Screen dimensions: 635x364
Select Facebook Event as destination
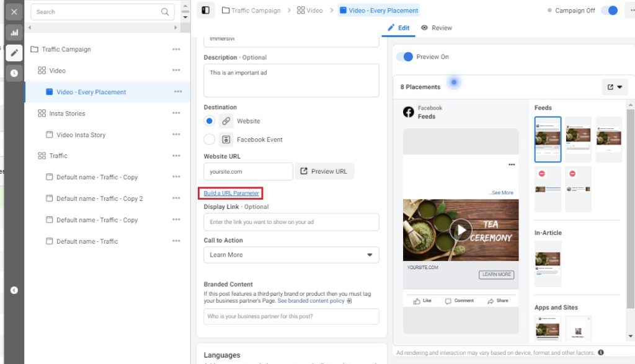208,139
